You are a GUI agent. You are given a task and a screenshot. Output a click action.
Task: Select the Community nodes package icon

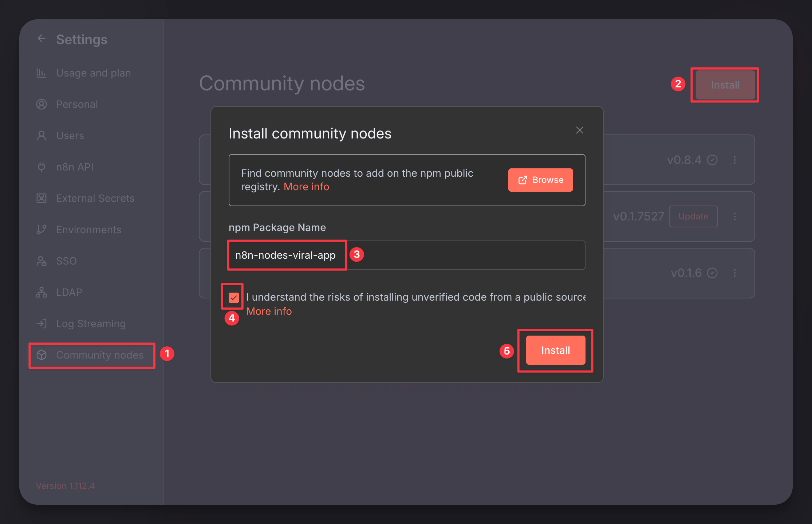(x=42, y=355)
